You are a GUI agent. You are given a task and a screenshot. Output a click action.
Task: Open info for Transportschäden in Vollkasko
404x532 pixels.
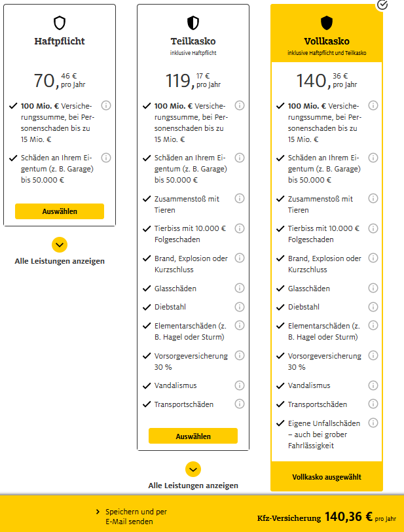373,404
